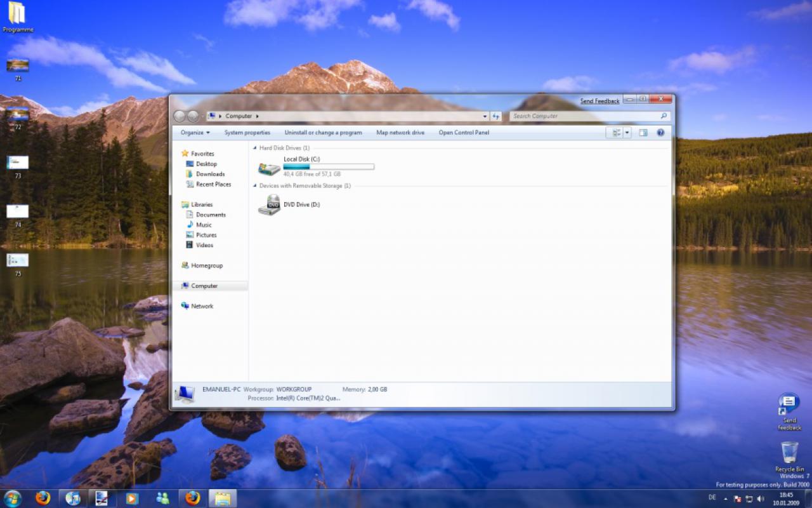Open the Programme folder on desktop
Screen dimensions: 812x508
click(17, 17)
